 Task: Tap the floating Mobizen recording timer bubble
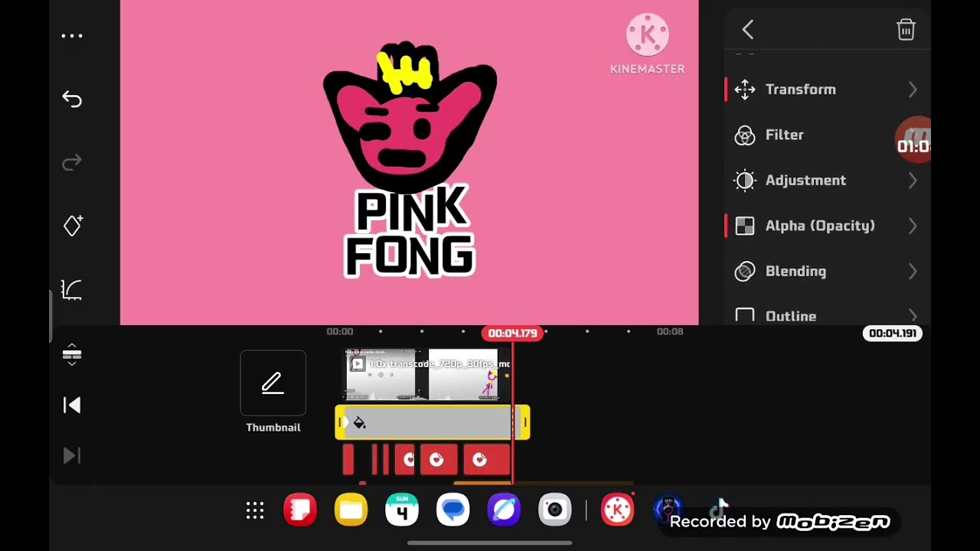(x=914, y=139)
